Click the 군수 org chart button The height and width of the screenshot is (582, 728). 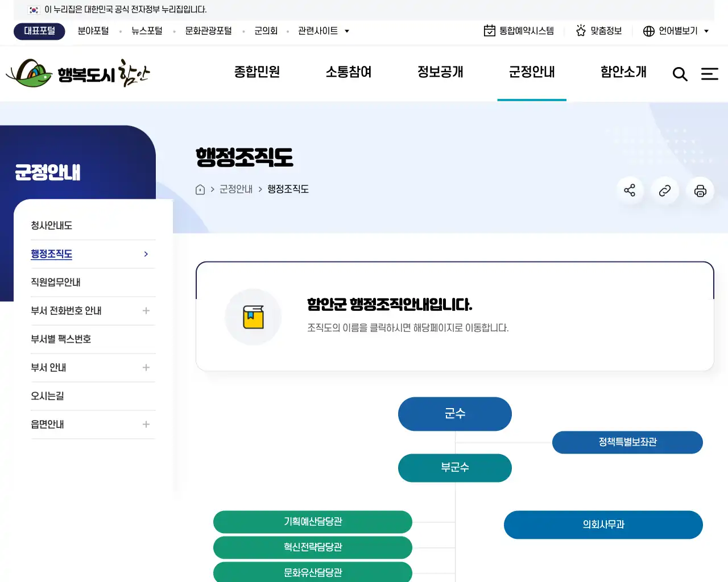[454, 414]
